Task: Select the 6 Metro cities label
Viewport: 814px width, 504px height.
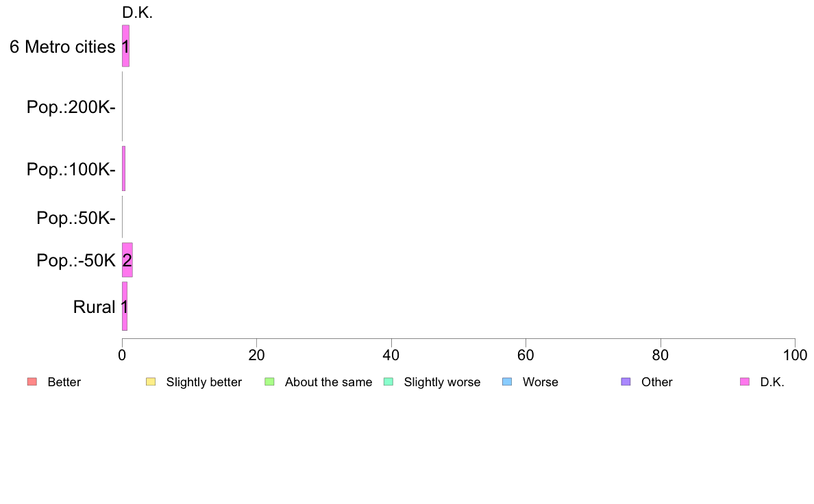Action: click(x=62, y=47)
